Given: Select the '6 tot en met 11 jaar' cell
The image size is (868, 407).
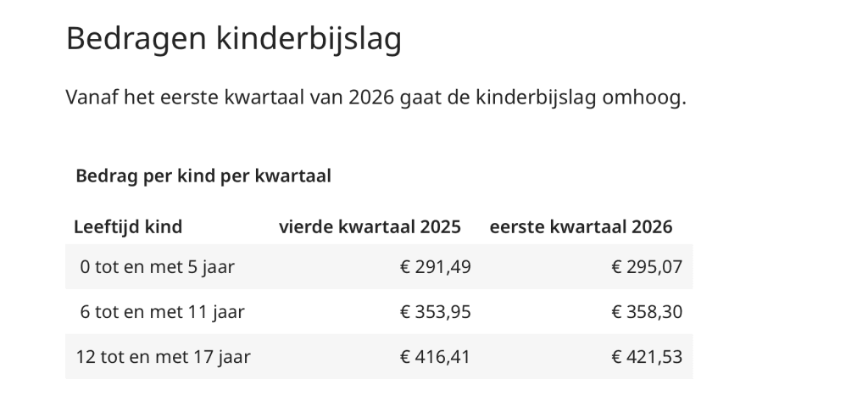Looking at the screenshot, I should pyautogui.click(x=162, y=312).
